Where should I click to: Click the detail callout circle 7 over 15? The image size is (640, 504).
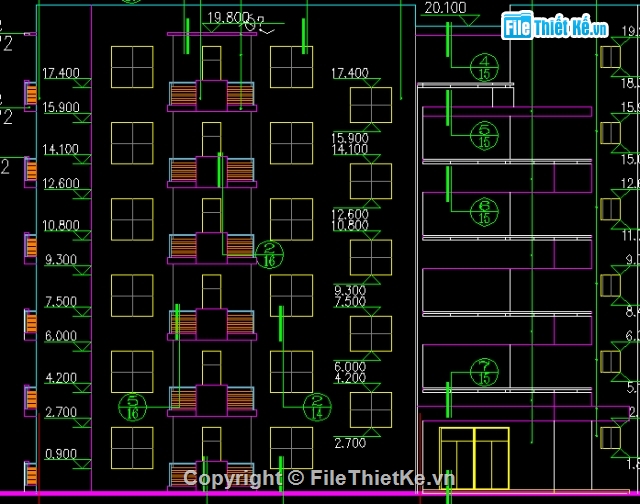(484, 372)
